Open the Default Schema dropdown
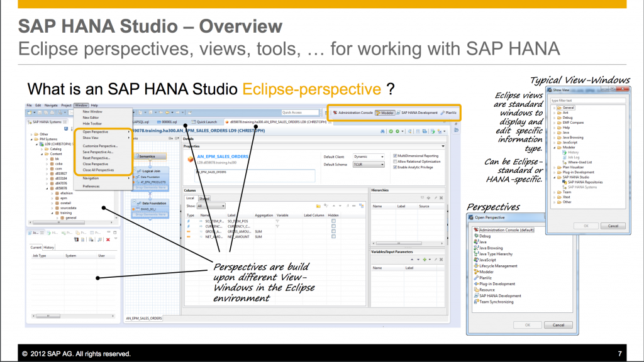644x362 pixels. click(369, 165)
